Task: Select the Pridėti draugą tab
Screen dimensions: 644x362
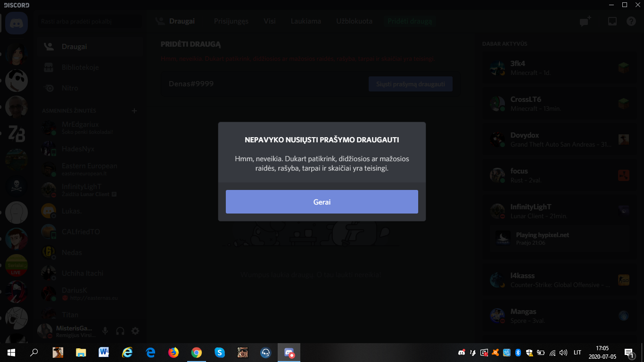Action: 410,21
